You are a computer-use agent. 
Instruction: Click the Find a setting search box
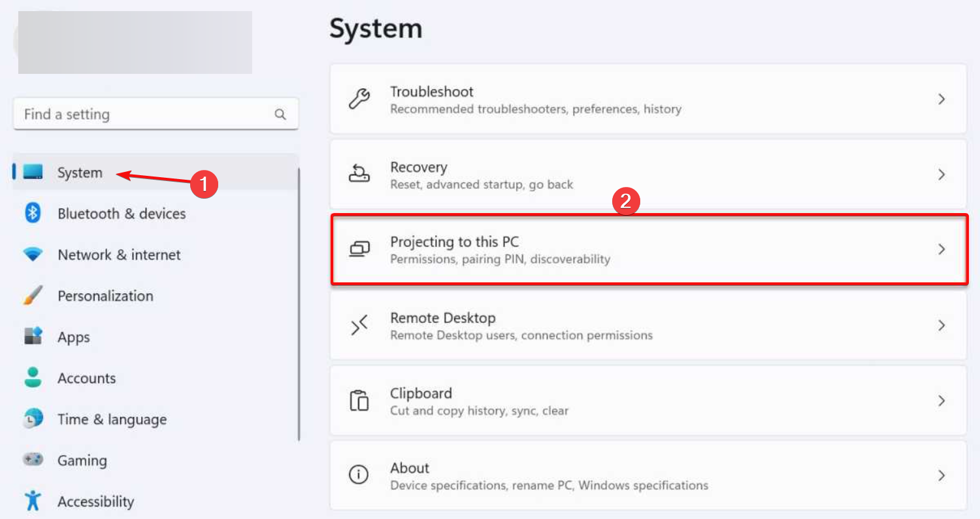point(144,114)
